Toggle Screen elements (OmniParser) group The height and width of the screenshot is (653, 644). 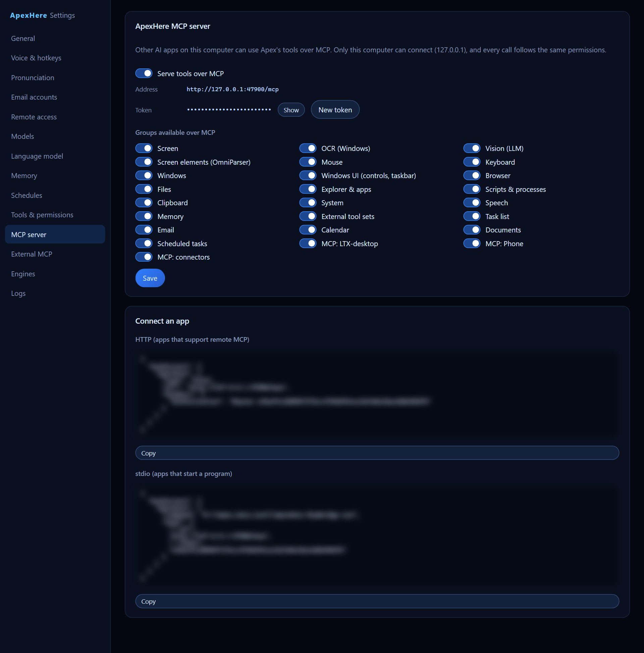(144, 162)
